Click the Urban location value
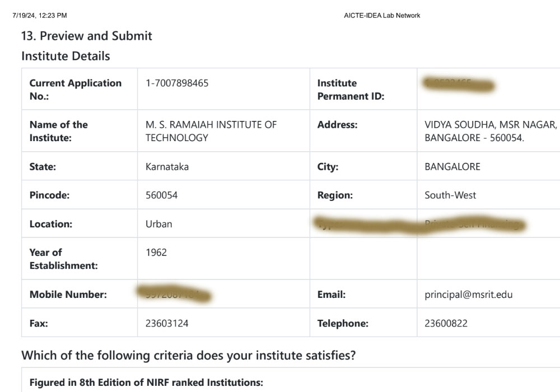 (x=158, y=223)
